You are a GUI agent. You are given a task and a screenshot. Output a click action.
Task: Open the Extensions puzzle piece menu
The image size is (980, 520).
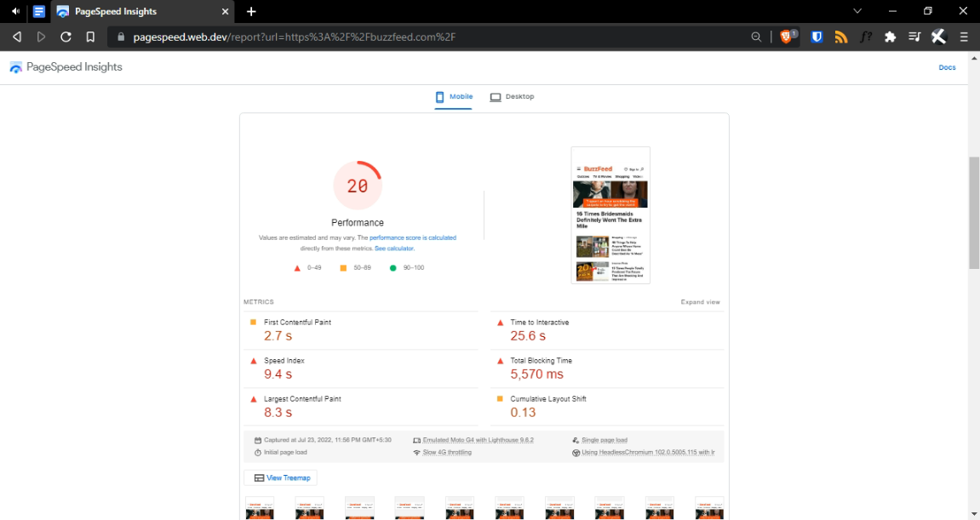coord(891,37)
